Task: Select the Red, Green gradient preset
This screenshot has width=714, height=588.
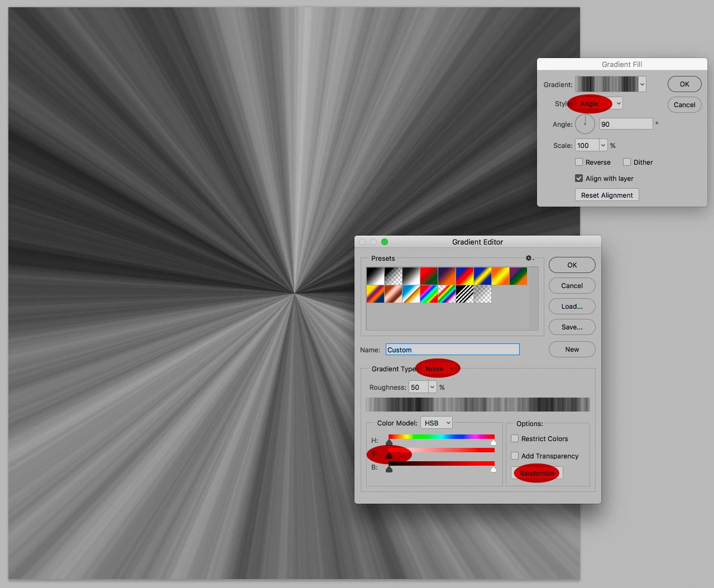Action: tap(429, 276)
